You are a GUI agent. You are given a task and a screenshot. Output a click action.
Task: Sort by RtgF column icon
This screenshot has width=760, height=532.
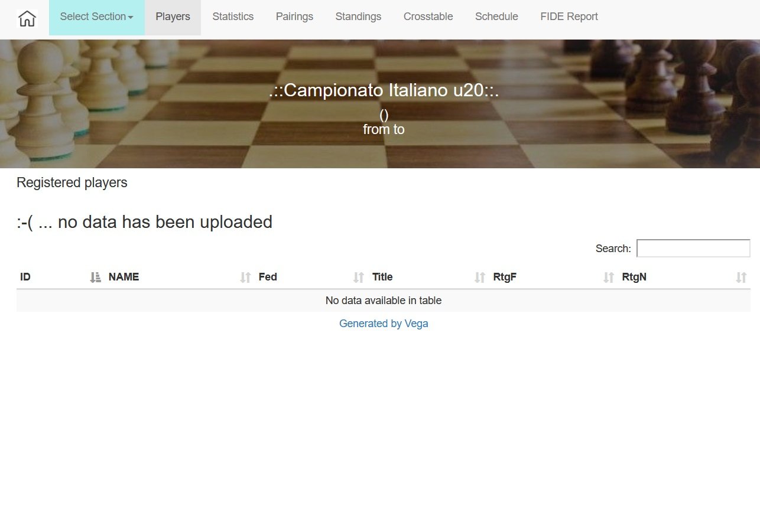(609, 278)
